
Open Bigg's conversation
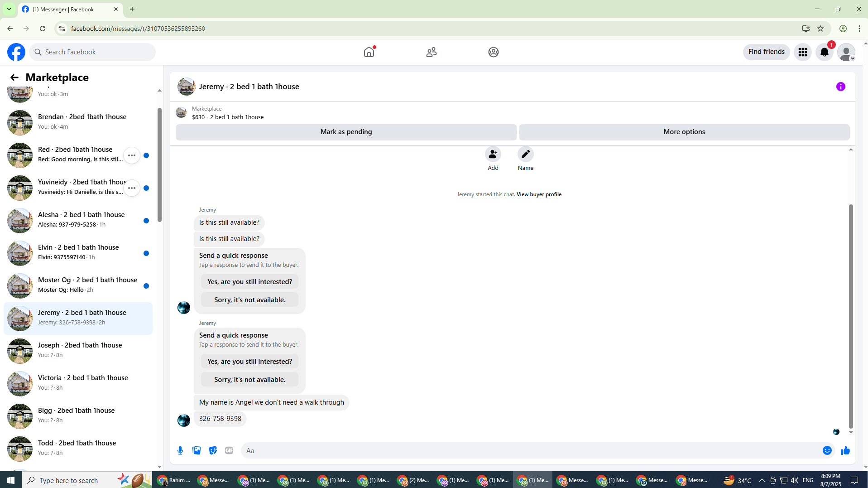coord(78,416)
